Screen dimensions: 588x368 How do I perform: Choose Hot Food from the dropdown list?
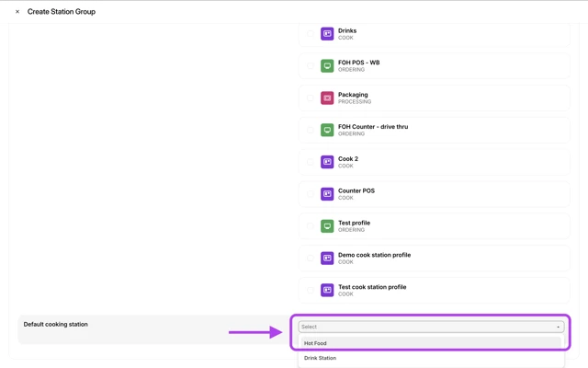coord(316,343)
